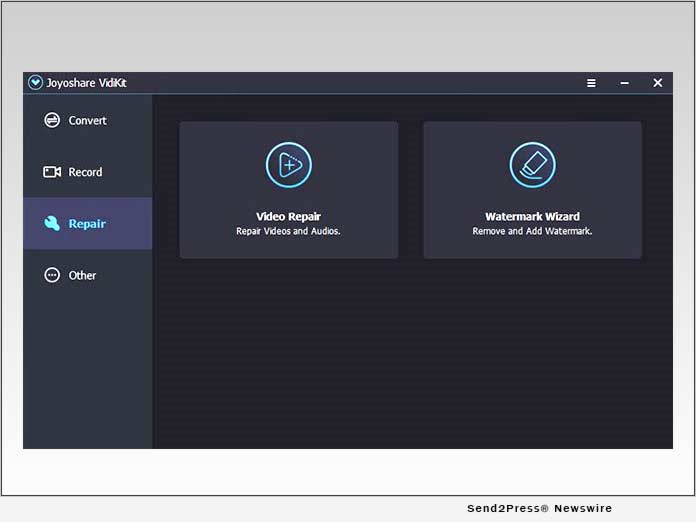Click the Record camera icon
This screenshot has width=696, height=522.
click(x=52, y=172)
